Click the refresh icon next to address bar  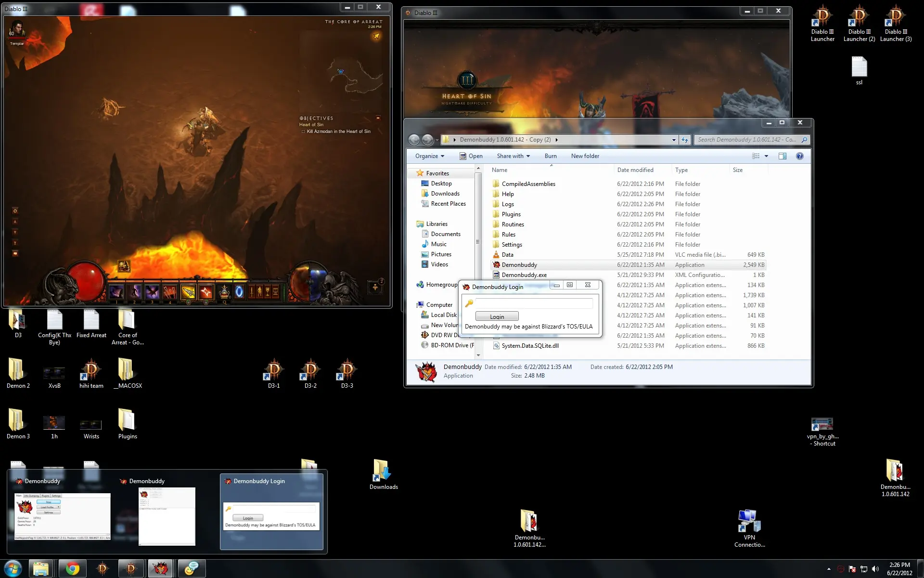tap(685, 140)
